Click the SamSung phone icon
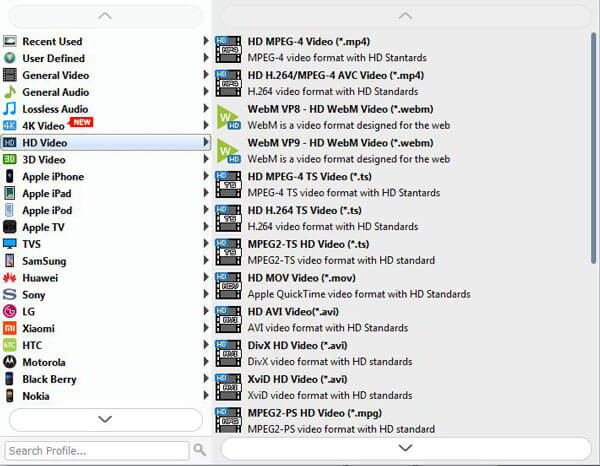This screenshot has height=466, width=600. tap(10, 261)
